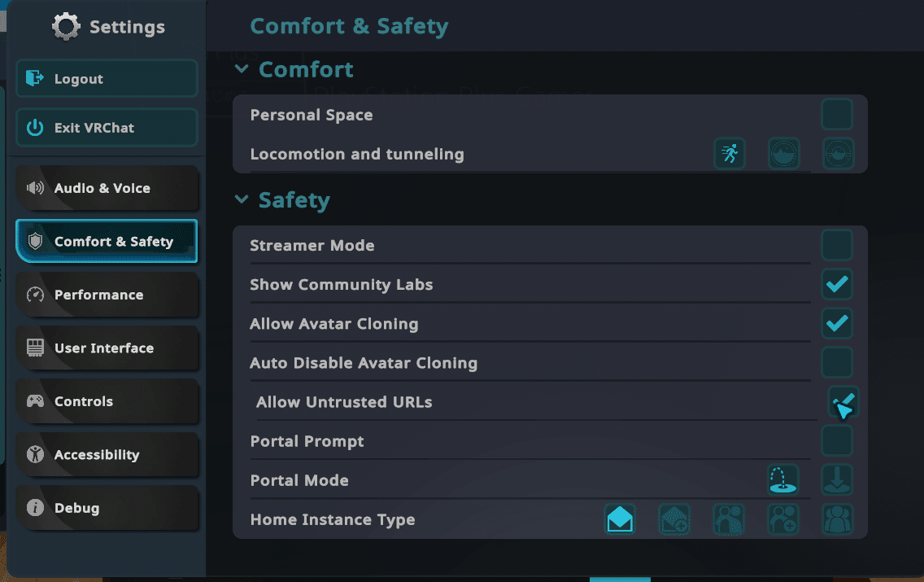
Task: Enable the Personal Space checkbox
Action: pyautogui.click(x=837, y=115)
